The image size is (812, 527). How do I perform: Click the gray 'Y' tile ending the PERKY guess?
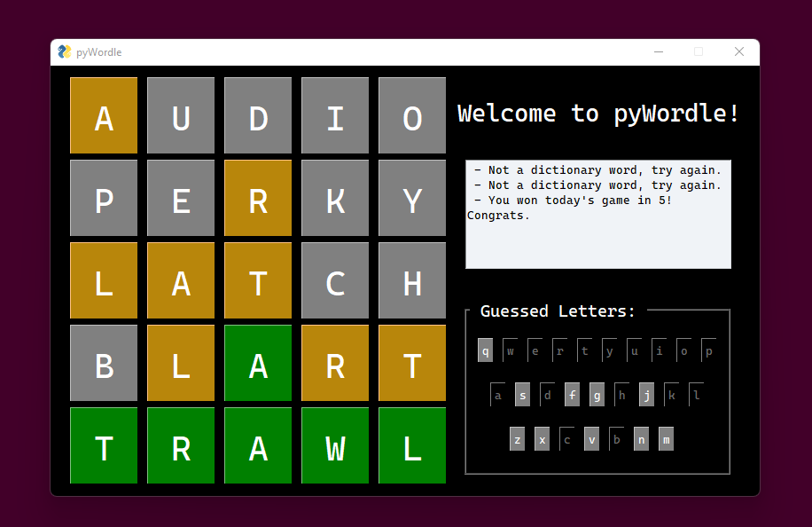tap(411, 198)
